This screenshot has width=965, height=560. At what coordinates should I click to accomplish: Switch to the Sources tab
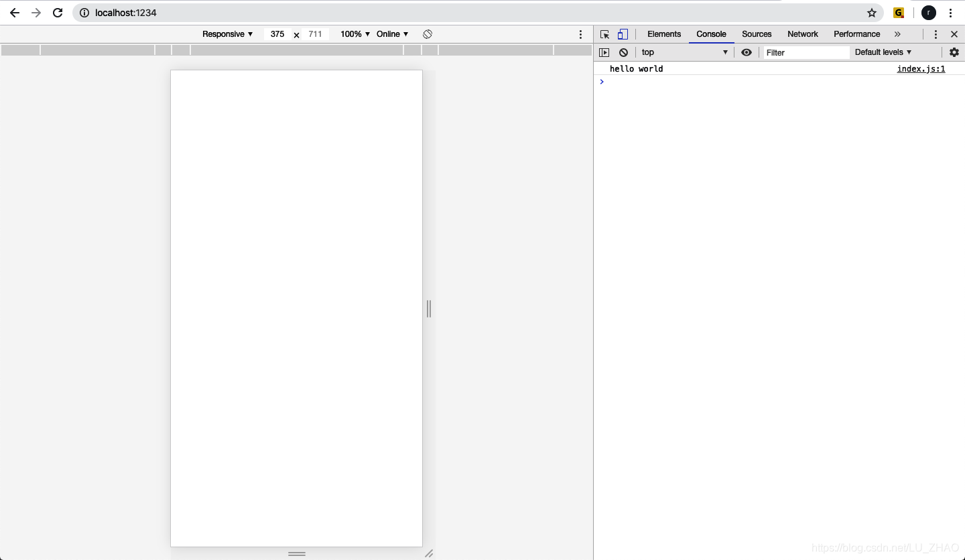(757, 34)
